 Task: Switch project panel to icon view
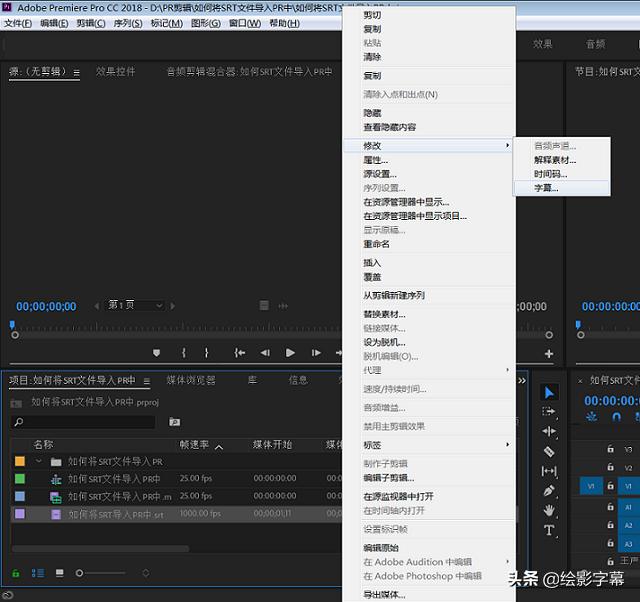pos(60,573)
